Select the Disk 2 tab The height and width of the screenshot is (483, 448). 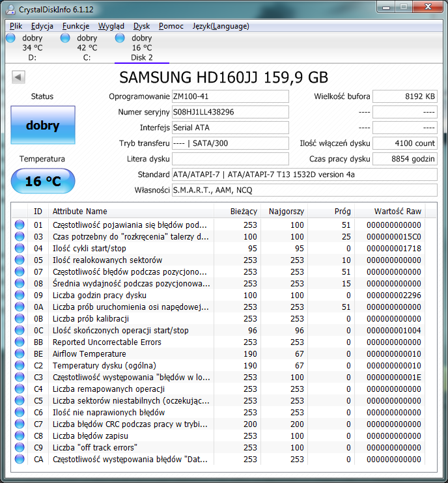tap(142, 48)
